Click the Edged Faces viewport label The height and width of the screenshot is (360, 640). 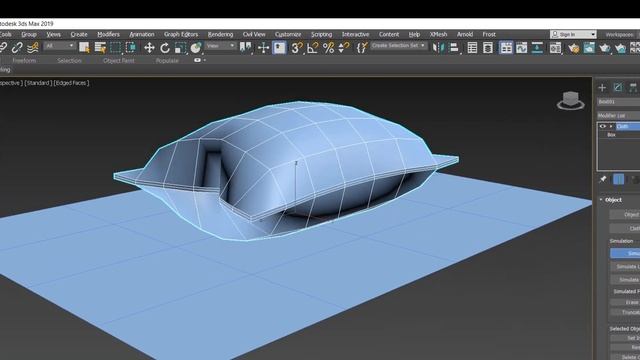point(71,83)
